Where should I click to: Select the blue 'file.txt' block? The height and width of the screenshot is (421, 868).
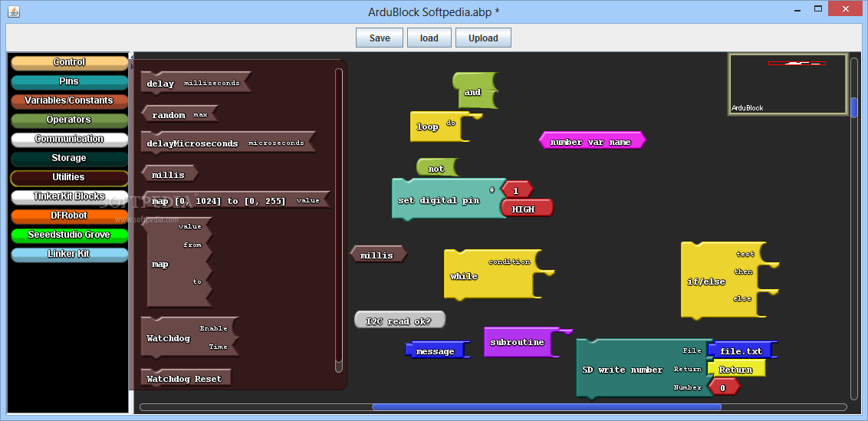pos(741,350)
